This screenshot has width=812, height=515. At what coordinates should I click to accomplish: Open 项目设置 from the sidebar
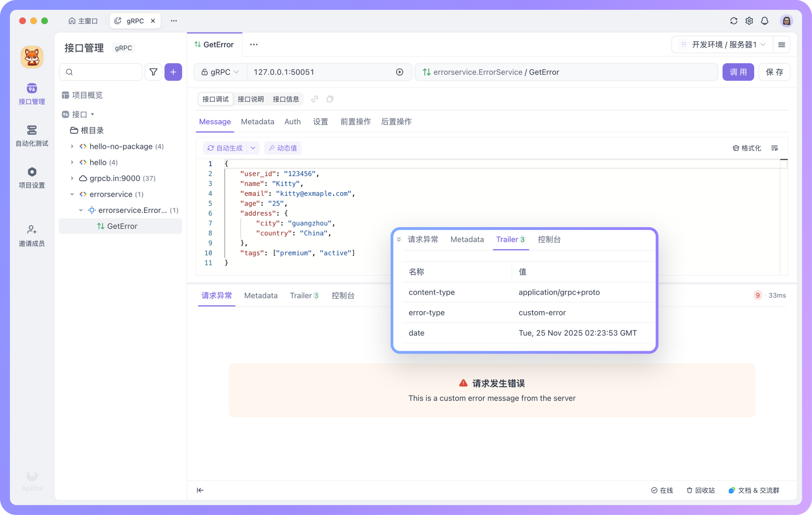pos(32,177)
